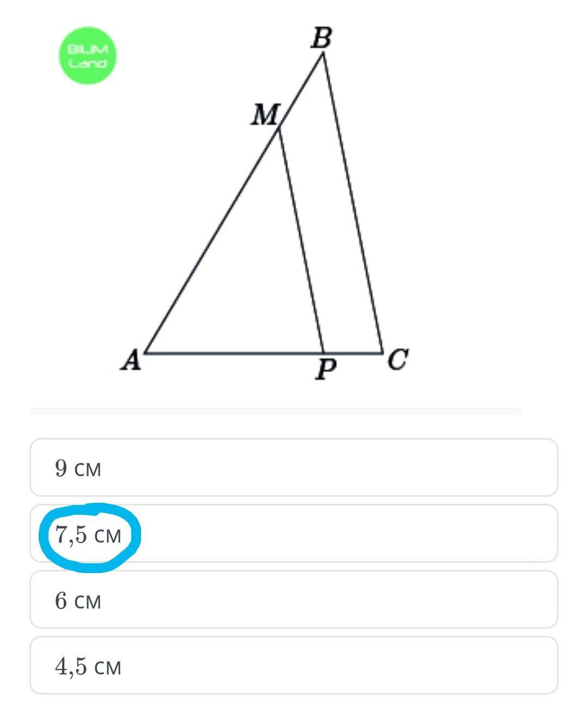
Task: Click vertex label C of the triangle
Action: (397, 360)
